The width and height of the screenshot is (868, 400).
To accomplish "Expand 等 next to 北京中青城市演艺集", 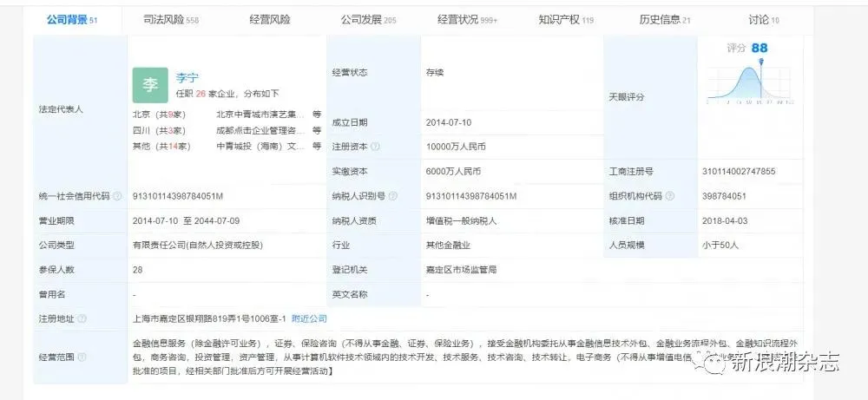I will point(317,115).
